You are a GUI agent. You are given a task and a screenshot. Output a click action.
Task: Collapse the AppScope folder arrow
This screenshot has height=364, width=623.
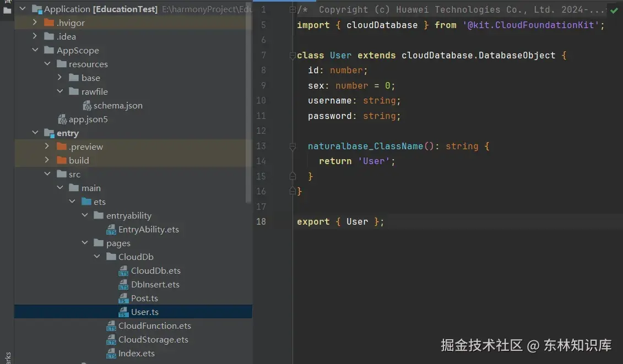[x=35, y=50]
